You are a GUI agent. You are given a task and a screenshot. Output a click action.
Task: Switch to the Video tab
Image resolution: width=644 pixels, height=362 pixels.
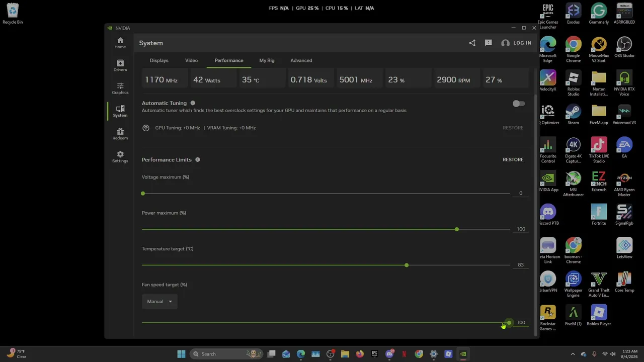coord(191,60)
